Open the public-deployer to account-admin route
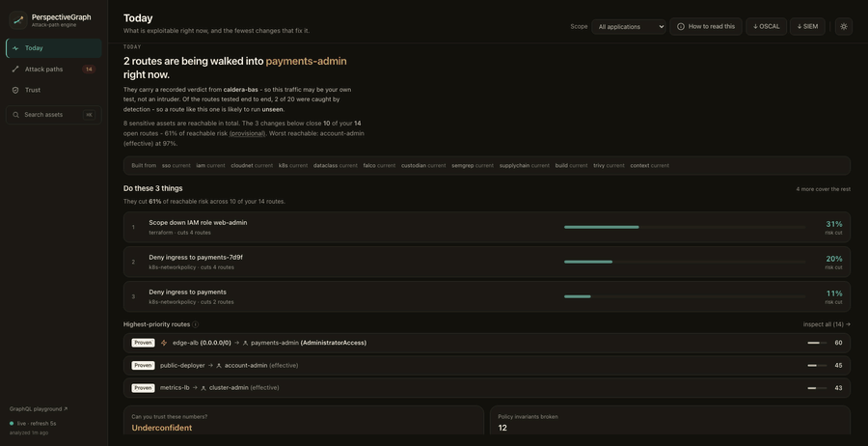 coord(487,366)
